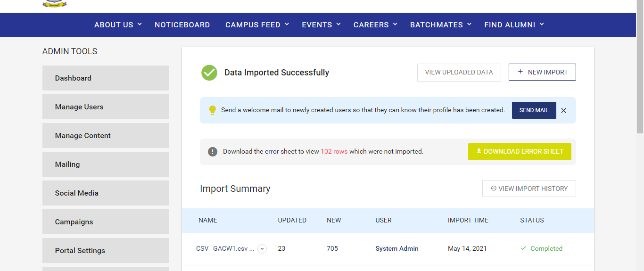The height and width of the screenshot is (271, 644).
Task: Click the gray exclamation warning icon
Action: (x=213, y=152)
